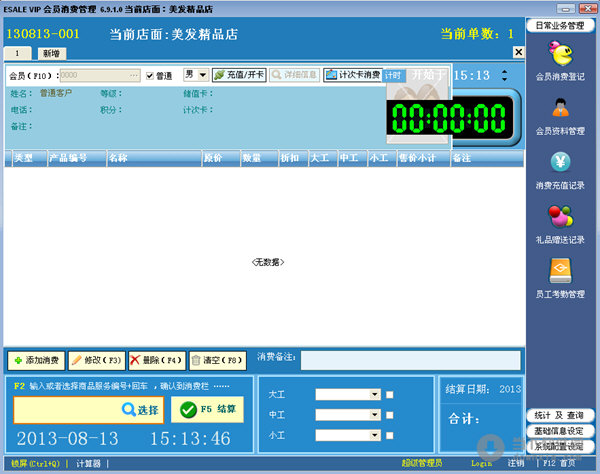Click the 清空 (F8) trash button
The width and height of the screenshot is (600, 474).
[216, 359]
